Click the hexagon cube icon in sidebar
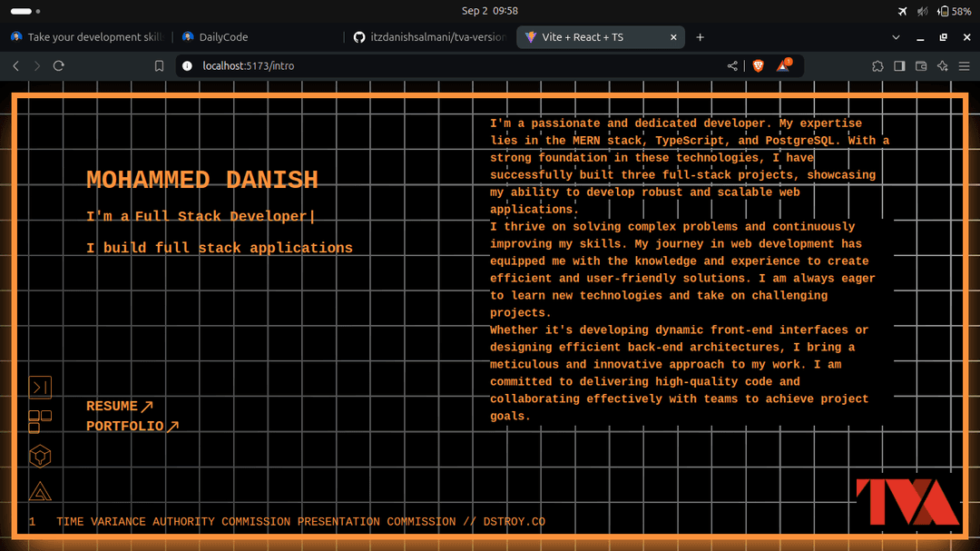The height and width of the screenshot is (551, 980). [x=40, y=455]
